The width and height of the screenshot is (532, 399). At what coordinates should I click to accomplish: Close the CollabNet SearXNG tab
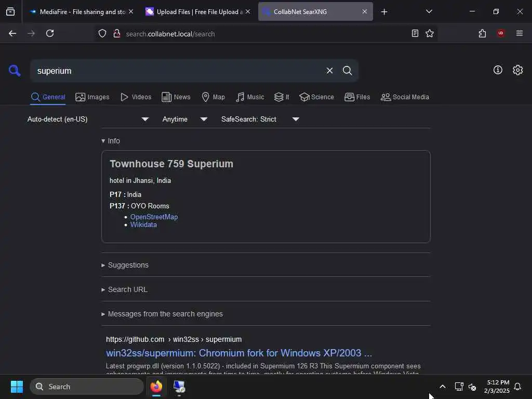pos(364,11)
